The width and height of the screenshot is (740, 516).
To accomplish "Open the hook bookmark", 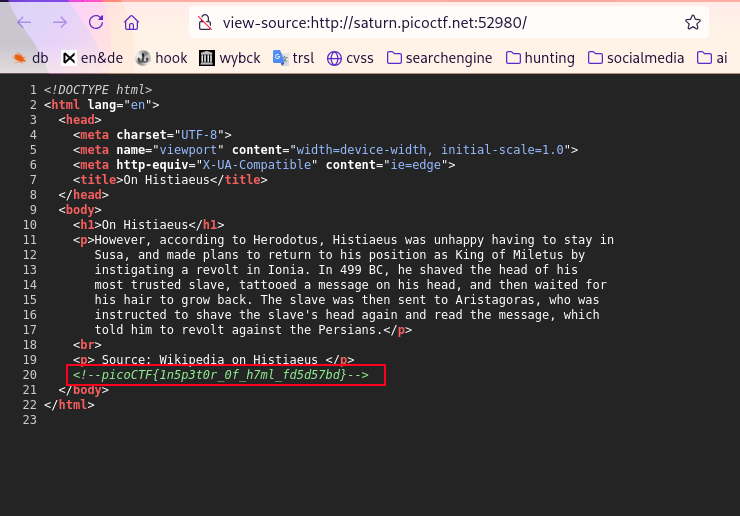I will pyautogui.click(x=161, y=58).
